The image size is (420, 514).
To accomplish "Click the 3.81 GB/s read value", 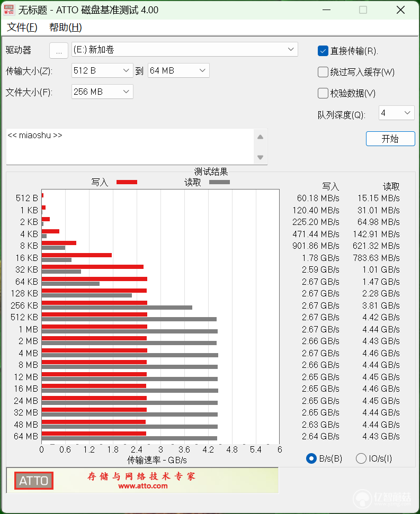I will tap(381, 305).
